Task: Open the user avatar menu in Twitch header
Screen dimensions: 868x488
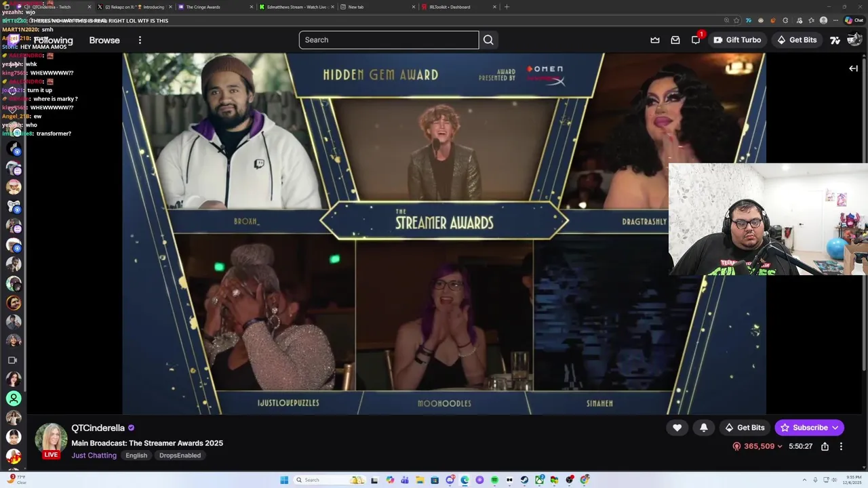Action: point(854,40)
